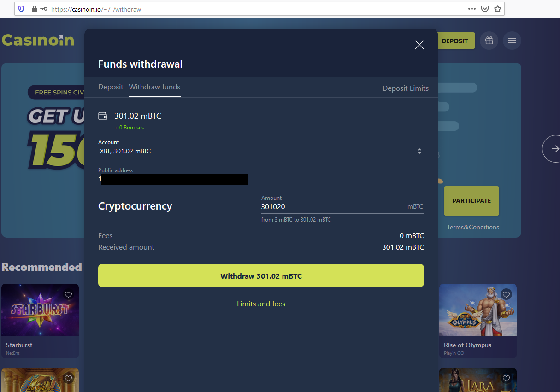Favorite the Starburst game
This screenshot has width=560, height=392.
click(68, 294)
